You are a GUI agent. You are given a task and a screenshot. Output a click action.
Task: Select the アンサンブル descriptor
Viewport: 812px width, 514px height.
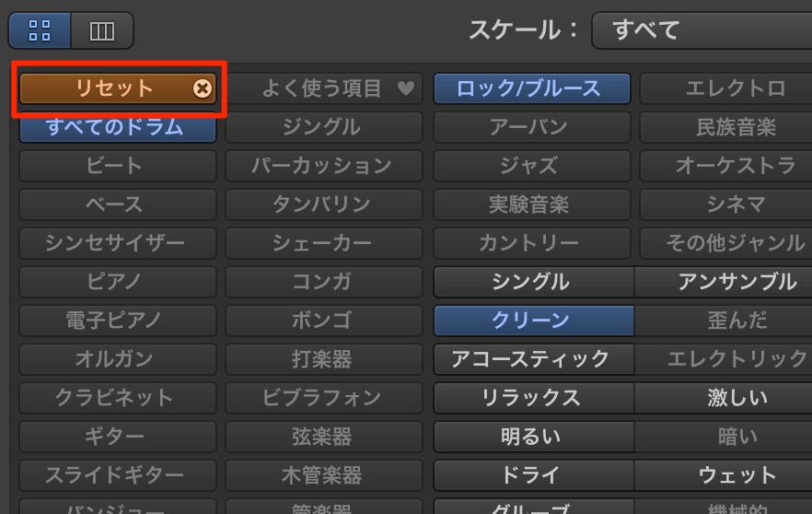pos(724,282)
